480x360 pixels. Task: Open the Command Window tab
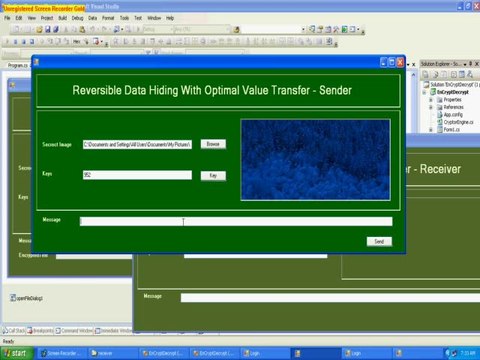click(74, 331)
